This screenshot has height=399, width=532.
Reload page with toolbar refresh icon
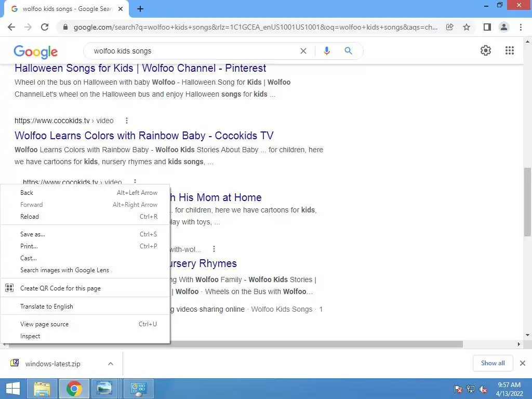[x=45, y=27]
